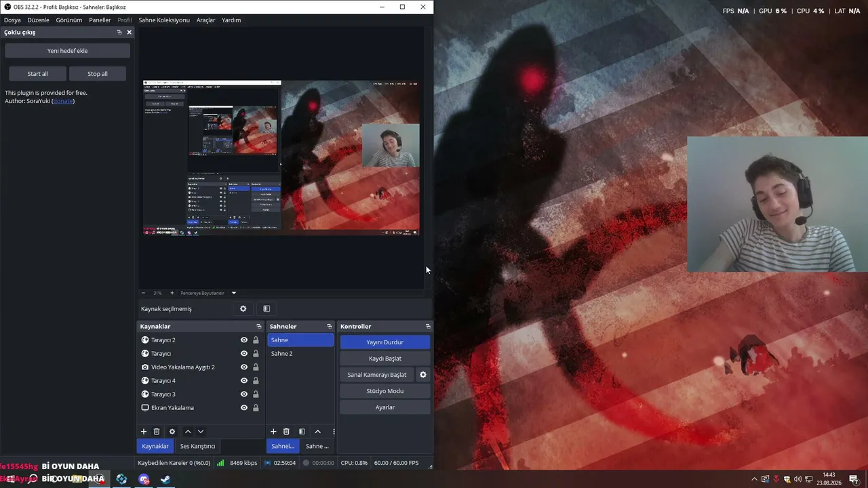This screenshot has height=488, width=868.
Task: Open the Görünüm menu
Action: tap(69, 20)
